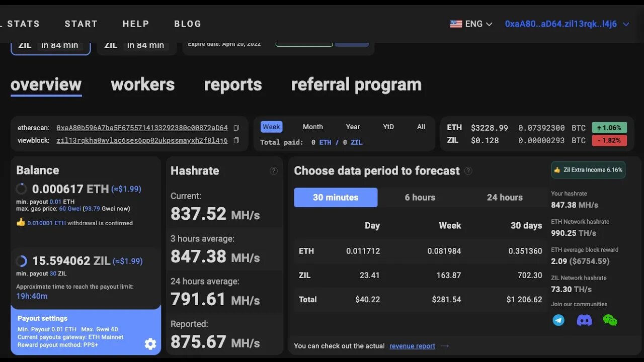Choose the 30 minutes forecast period

tap(336, 198)
